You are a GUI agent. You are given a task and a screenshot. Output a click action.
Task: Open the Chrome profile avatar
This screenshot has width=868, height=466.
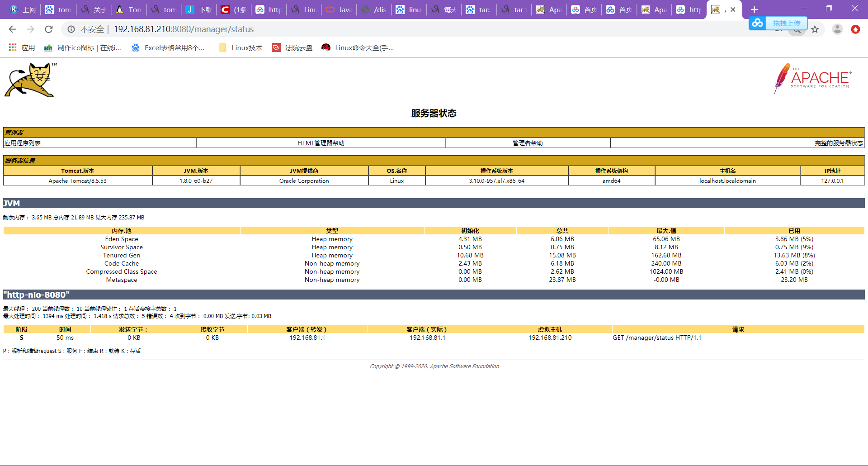click(837, 29)
